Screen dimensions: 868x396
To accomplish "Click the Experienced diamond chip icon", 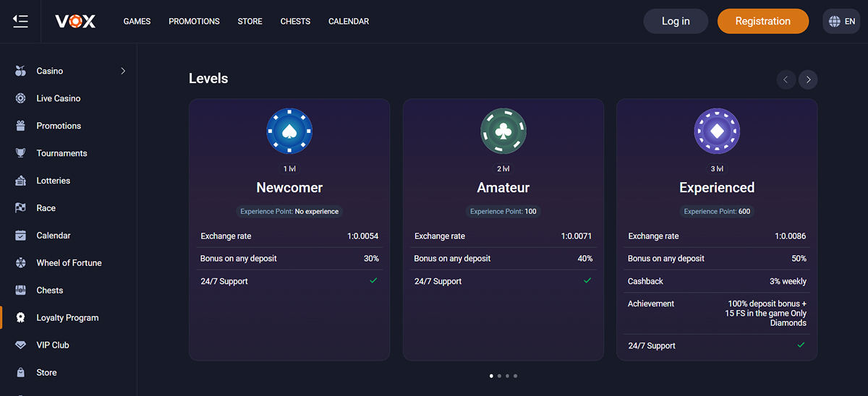I will click(x=717, y=132).
